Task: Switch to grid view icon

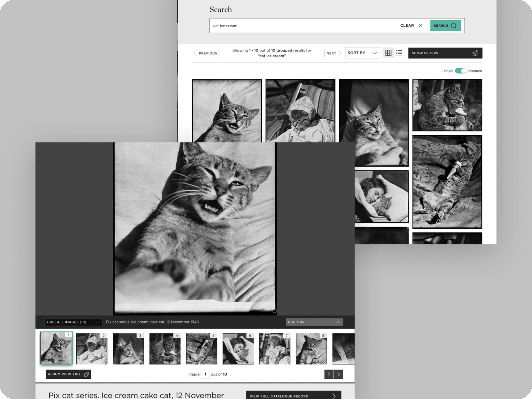Action: (x=388, y=53)
